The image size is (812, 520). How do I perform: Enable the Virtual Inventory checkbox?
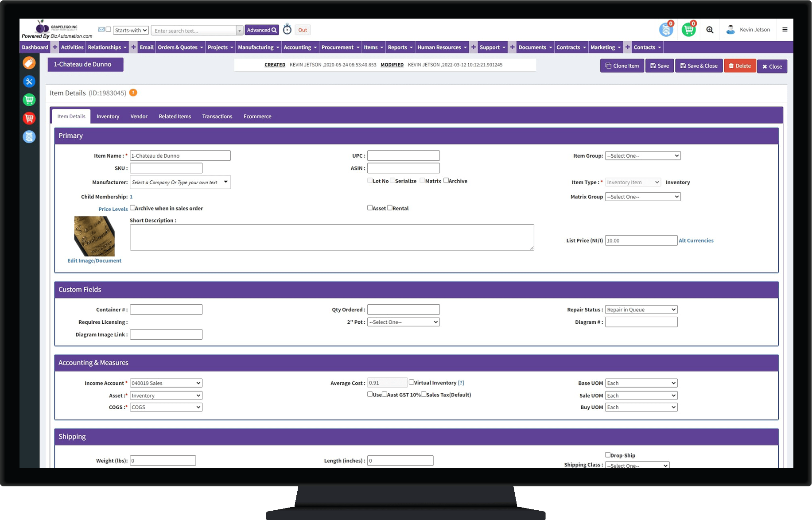click(412, 382)
